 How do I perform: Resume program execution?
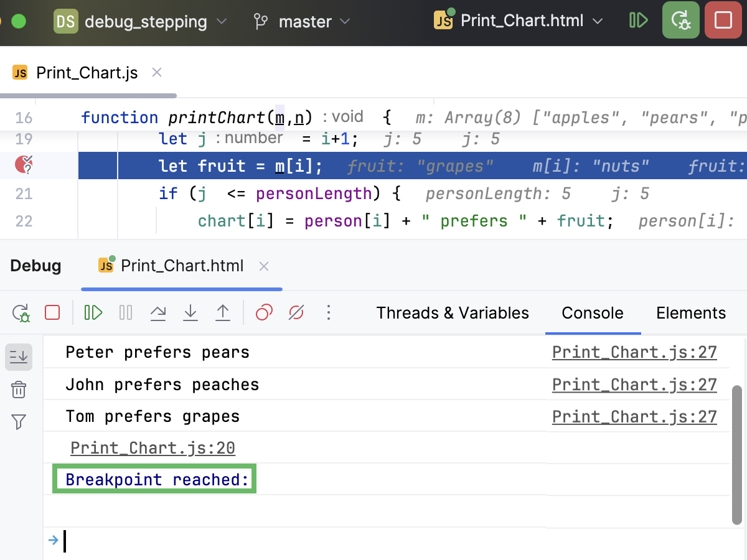[93, 312]
